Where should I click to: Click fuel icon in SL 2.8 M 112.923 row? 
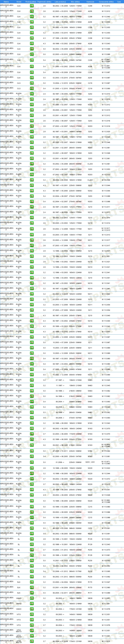tap(32, 539)
